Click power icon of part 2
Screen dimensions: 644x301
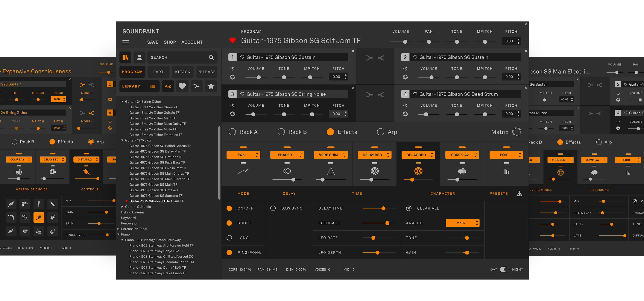[x=405, y=68]
